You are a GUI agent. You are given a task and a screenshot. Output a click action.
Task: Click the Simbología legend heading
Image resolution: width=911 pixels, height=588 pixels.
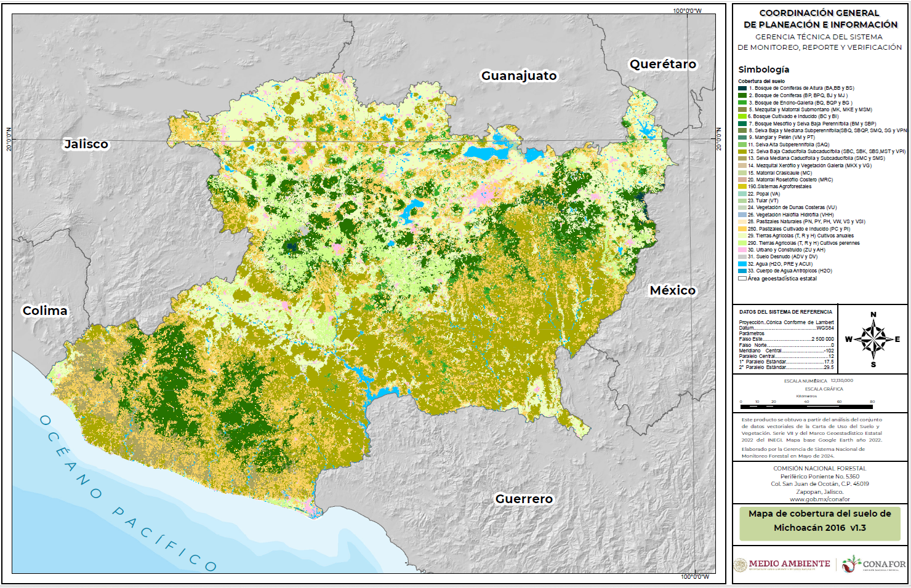tap(763, 70)
